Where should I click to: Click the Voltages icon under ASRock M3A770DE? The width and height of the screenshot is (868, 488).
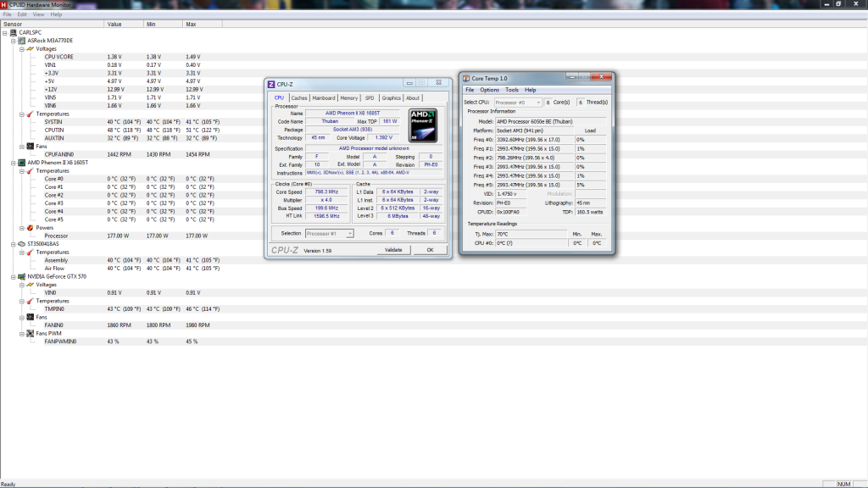pos(31,48)
